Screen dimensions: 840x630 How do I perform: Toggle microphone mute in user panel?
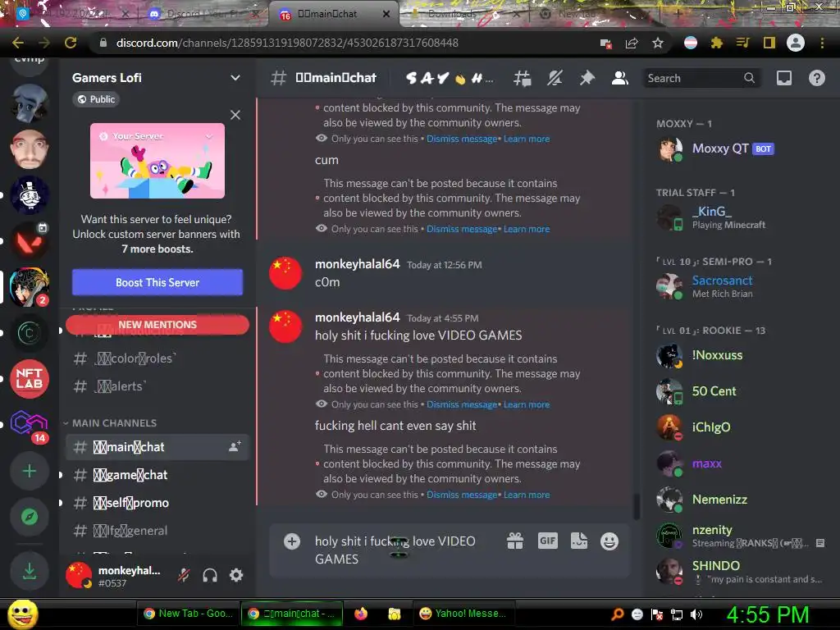coord(184,575)
